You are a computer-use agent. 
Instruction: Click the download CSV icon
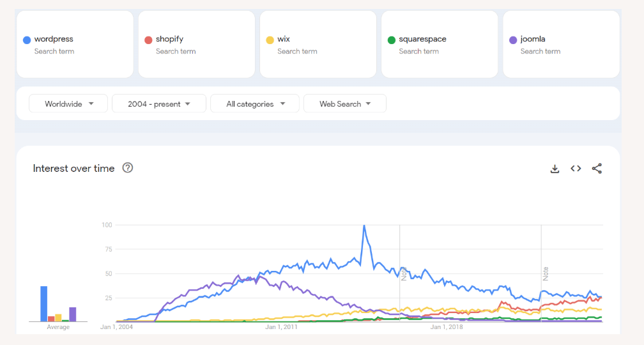pyautogui.click(x=555, y=169)
